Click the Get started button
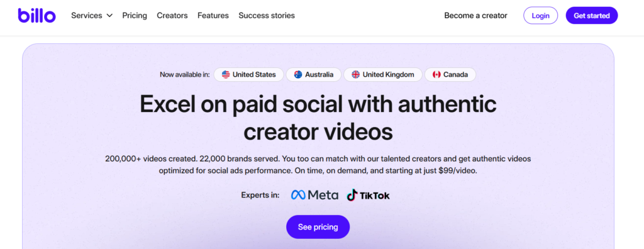 (591, 16)
